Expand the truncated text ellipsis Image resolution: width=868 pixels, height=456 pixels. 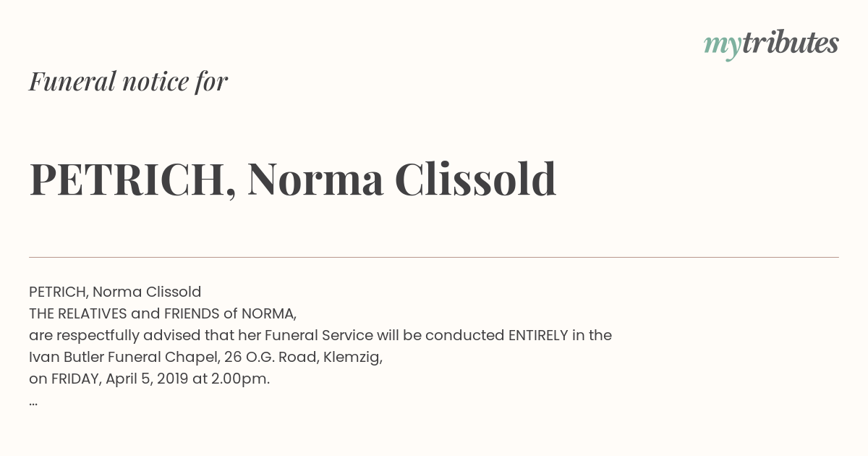click(x=33, y=402)
